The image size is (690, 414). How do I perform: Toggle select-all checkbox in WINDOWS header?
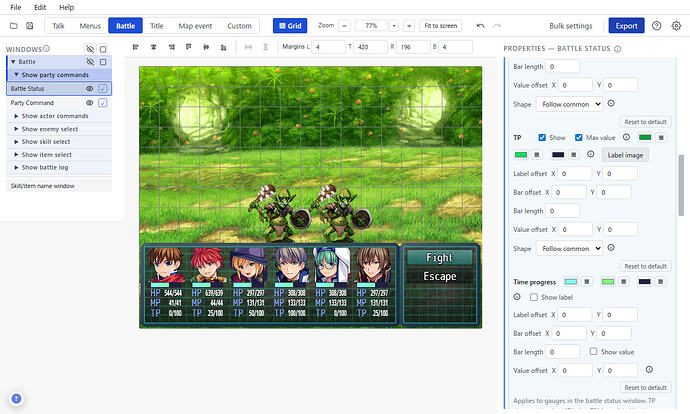(x=103, y=49)
